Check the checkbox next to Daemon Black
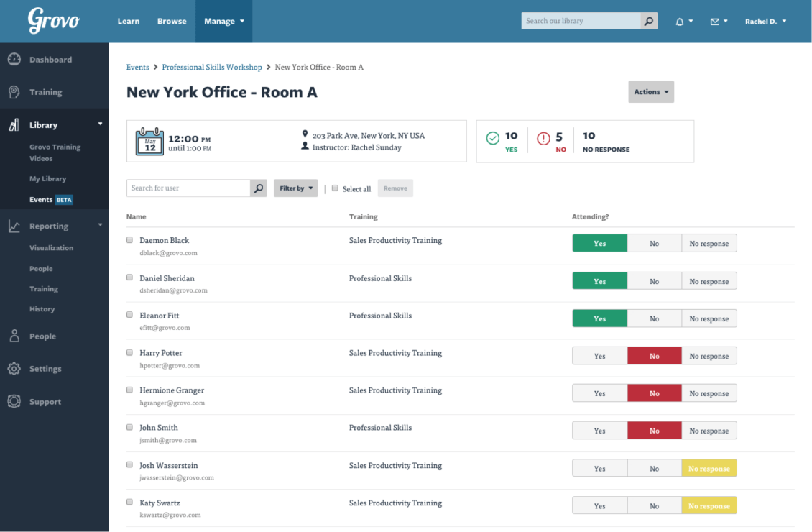Image resolution: width=812 pixels, height=532 pixels. (129, 239)
